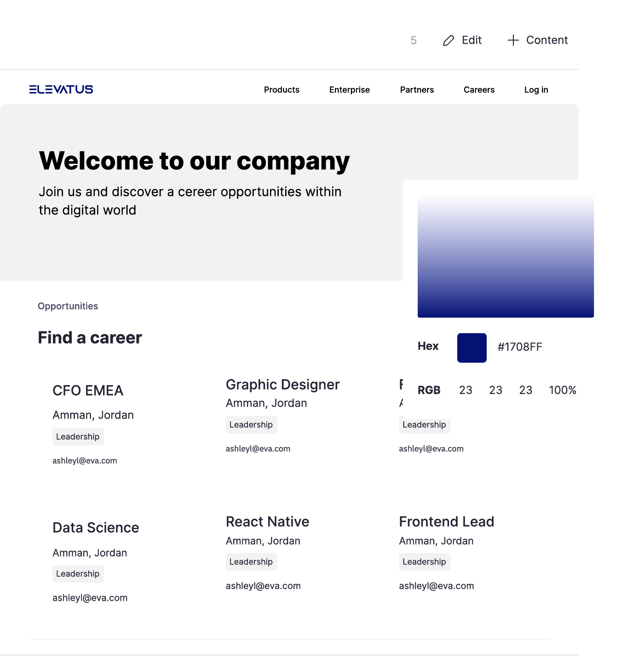644x656 pixels.
Task: Select the dark blue hex color swatch
Action: click(471, 348)
